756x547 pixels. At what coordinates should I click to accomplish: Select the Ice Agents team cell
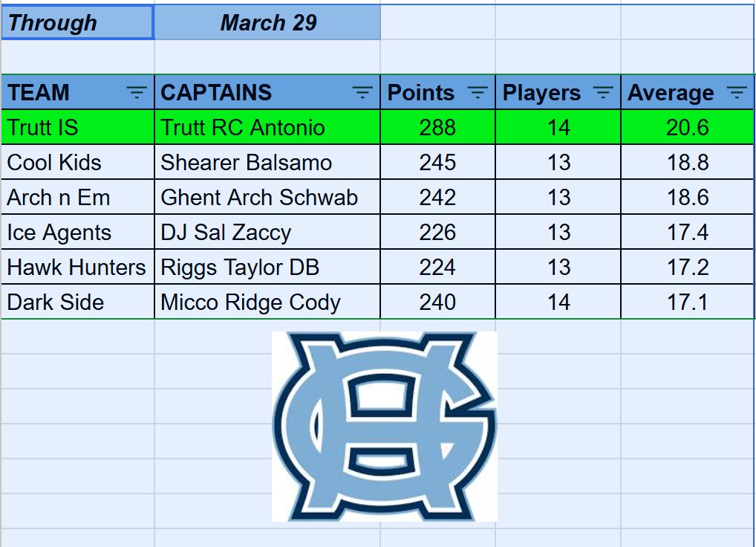coord(78,232)
